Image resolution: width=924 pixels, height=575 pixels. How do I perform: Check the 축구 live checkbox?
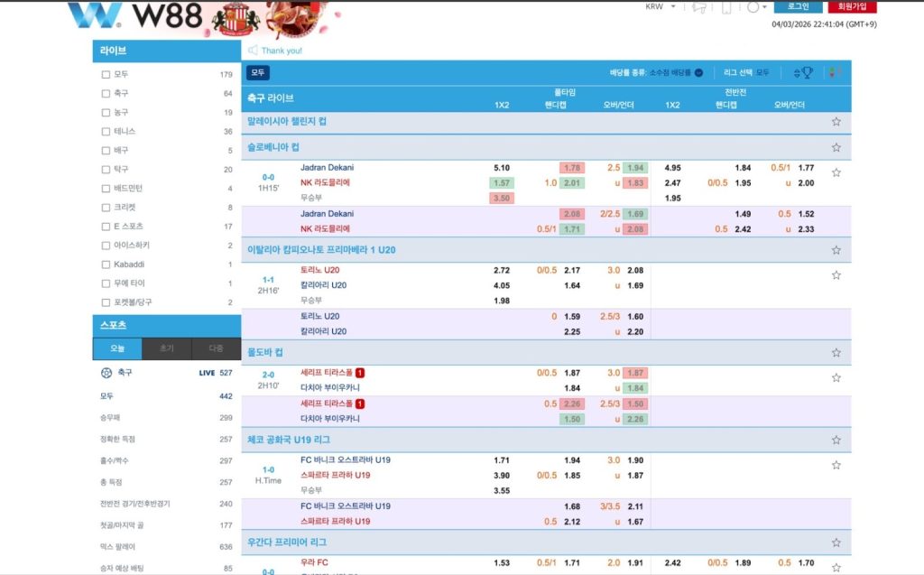tap(106, 93)
